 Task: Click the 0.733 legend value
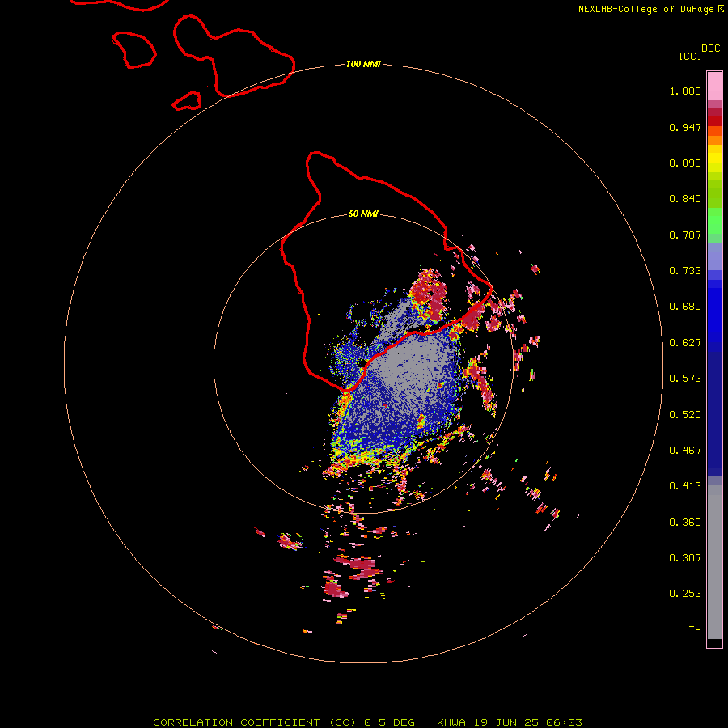pyautogui.click(x=685, y=271)
